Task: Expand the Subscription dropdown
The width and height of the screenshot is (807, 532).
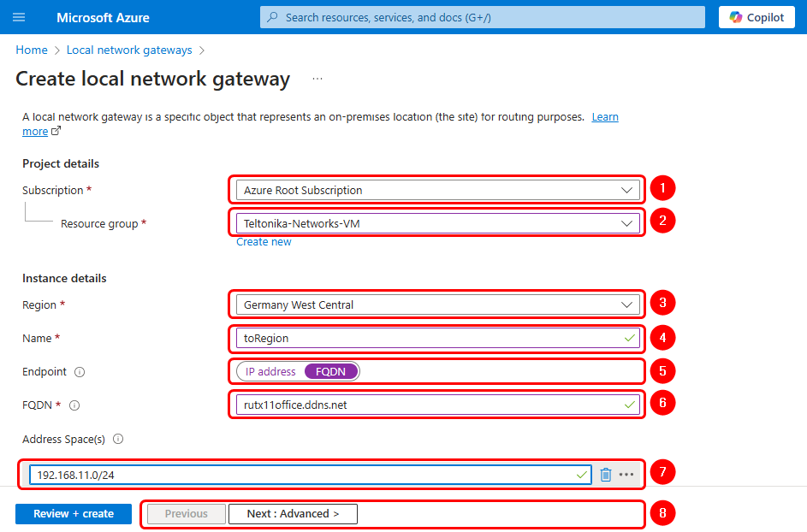Action: (437, 190)
